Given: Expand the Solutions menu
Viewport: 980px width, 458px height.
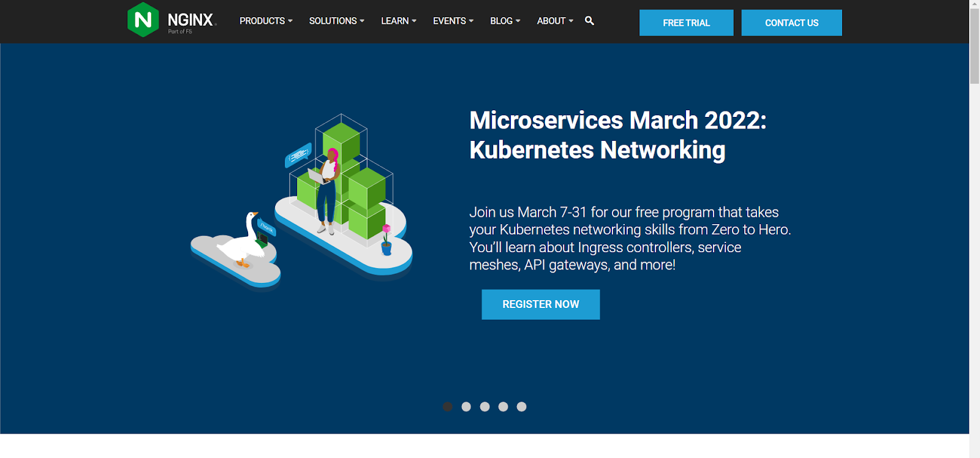Looking at the screenshot, I should [336, 21].
